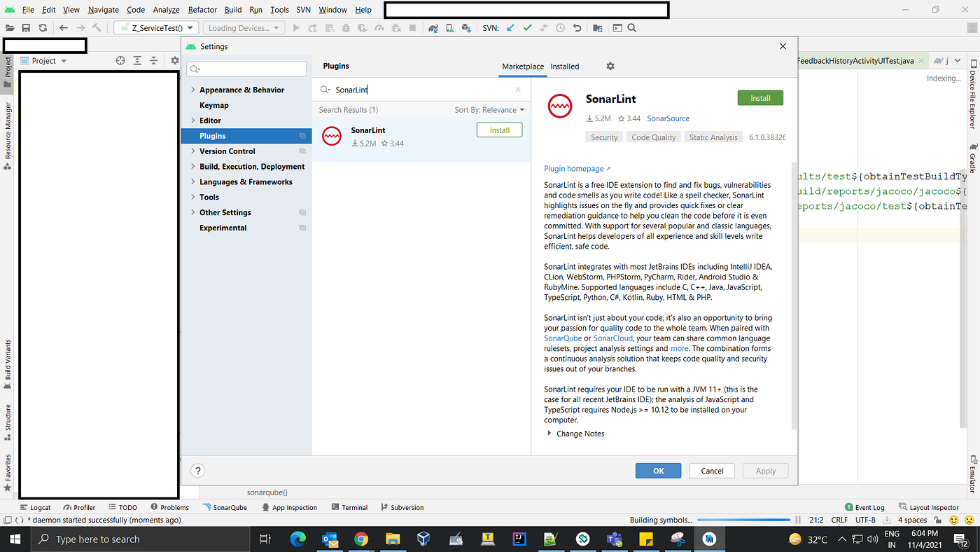Open the run configuration dropdown Z_ServiceTest
980x552 pixels.
(155, 27)
